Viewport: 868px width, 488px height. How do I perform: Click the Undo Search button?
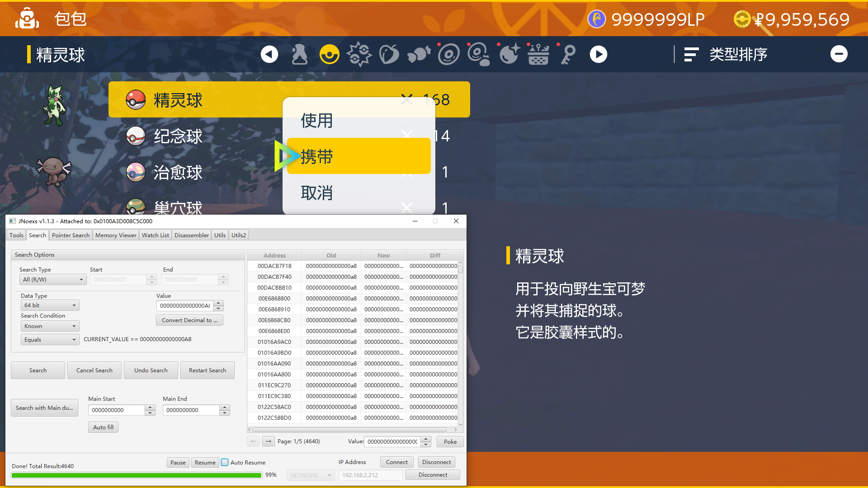click(151, 371)
